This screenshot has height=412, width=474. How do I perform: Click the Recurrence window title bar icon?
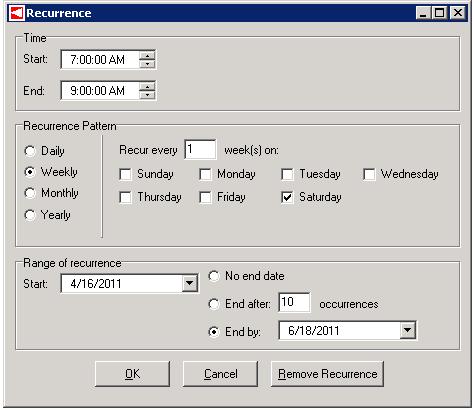click(16, 13)
